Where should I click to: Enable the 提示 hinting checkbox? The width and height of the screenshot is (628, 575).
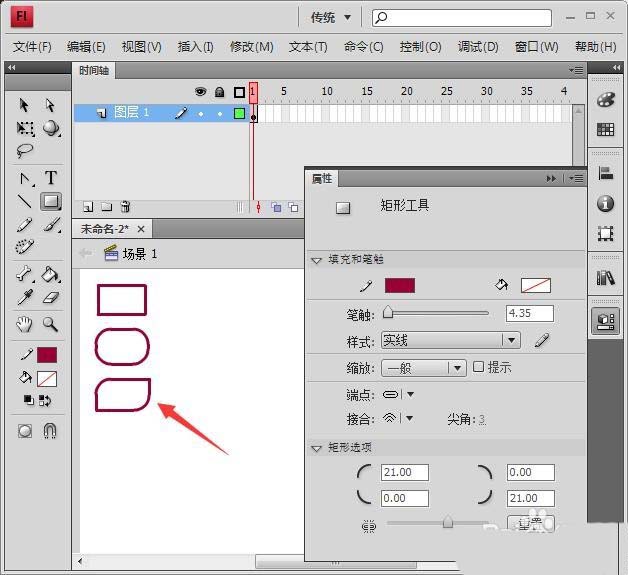478,367
